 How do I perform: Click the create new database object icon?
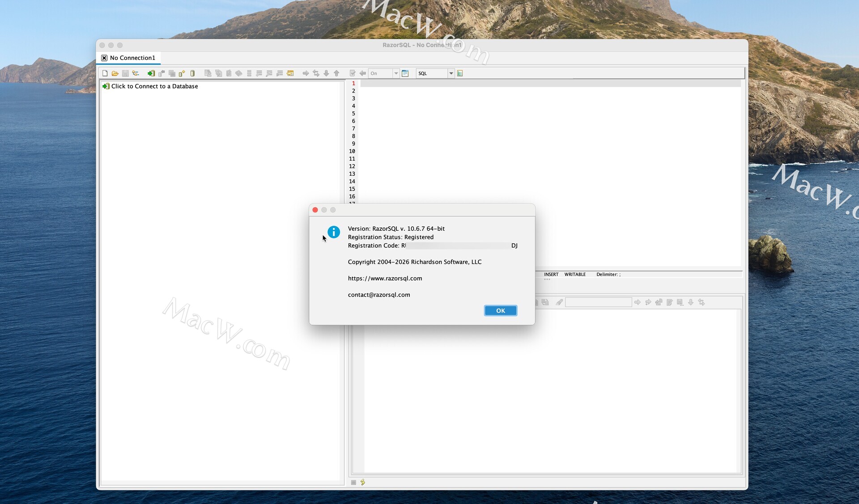point(182,73)
